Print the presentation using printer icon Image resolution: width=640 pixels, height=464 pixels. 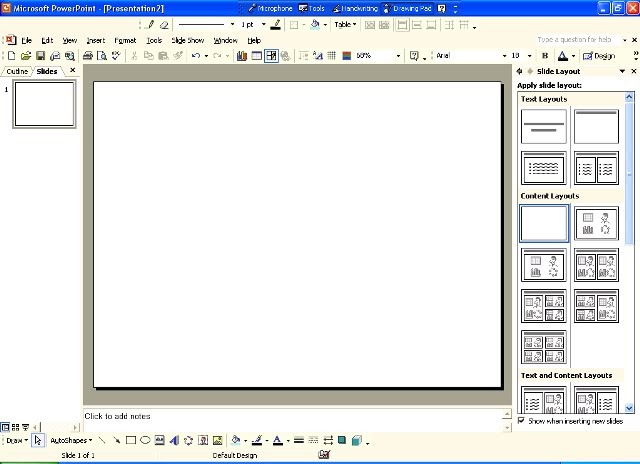click(x=87, y=56)
